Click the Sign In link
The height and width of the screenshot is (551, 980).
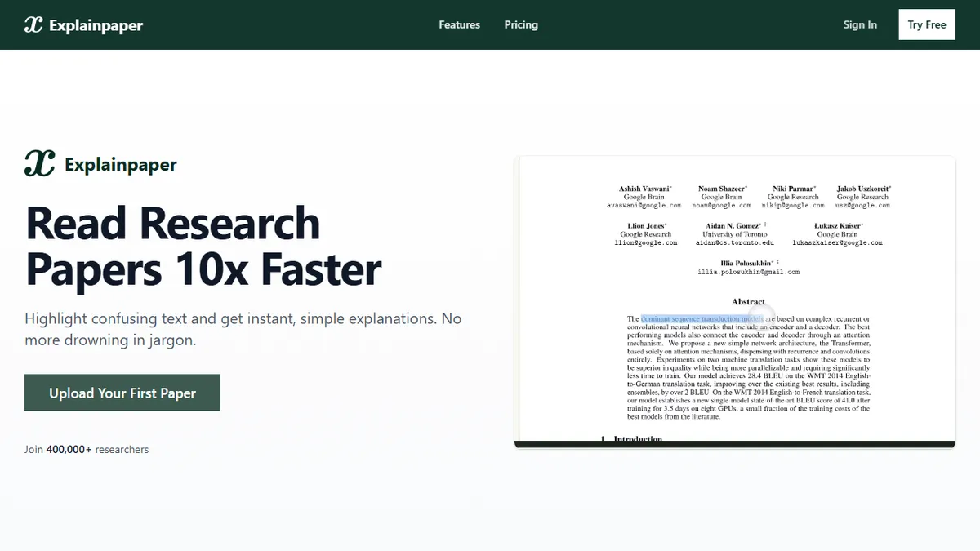point(860,24)
